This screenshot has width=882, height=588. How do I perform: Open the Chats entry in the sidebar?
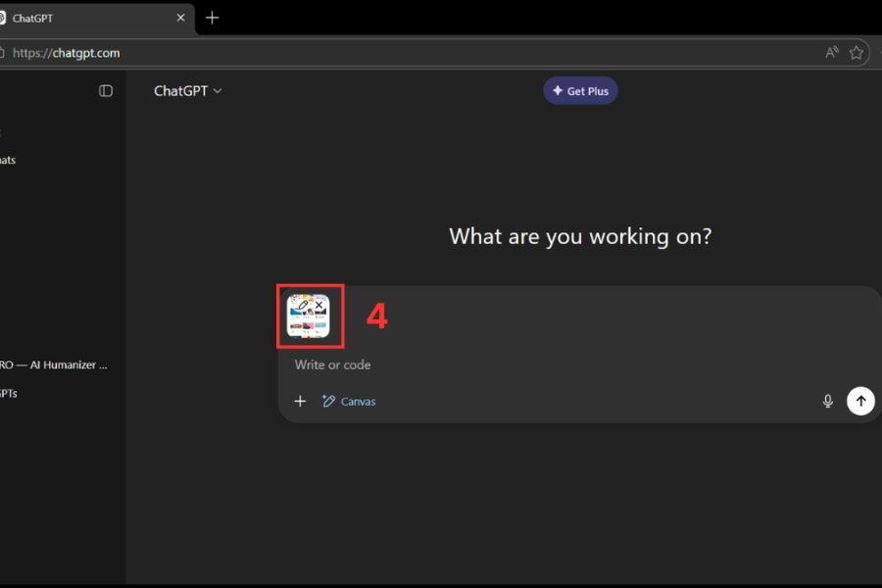[x=8, y=160]
